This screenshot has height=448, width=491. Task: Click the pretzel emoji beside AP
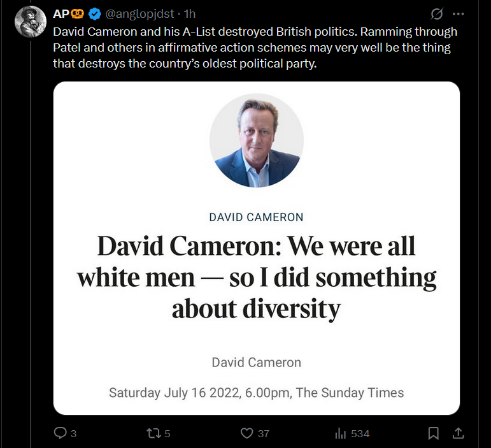click(x=78, y=13)
